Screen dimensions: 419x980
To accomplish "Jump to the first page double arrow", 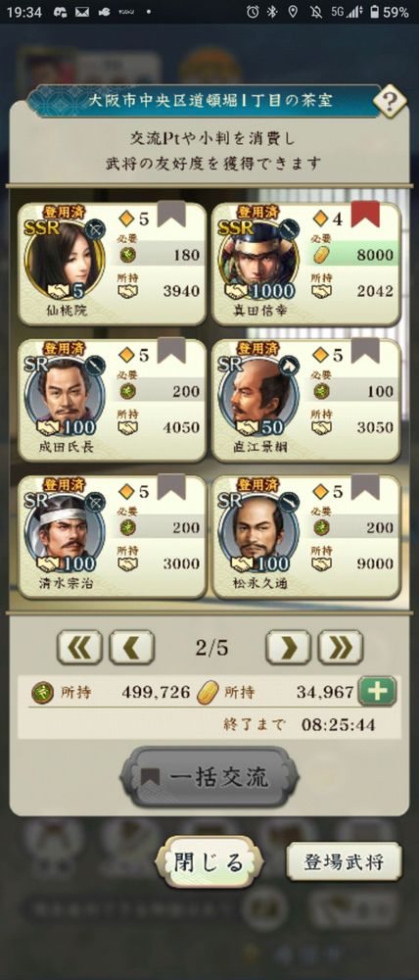I will click(79, 647).
